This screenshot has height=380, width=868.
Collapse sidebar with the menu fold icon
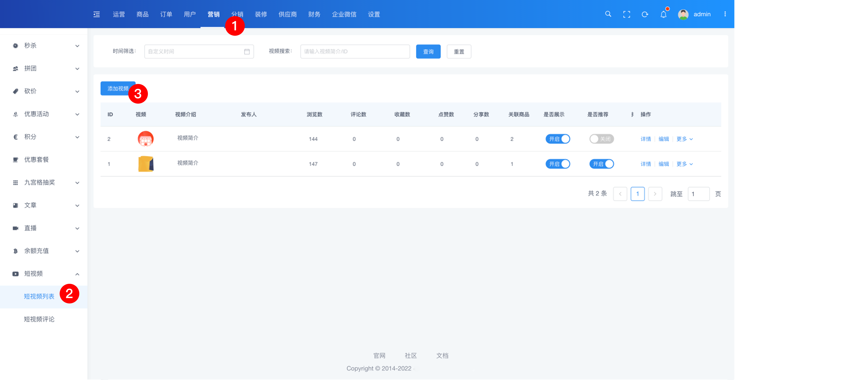pyautogui.click(x=97, y=14)
